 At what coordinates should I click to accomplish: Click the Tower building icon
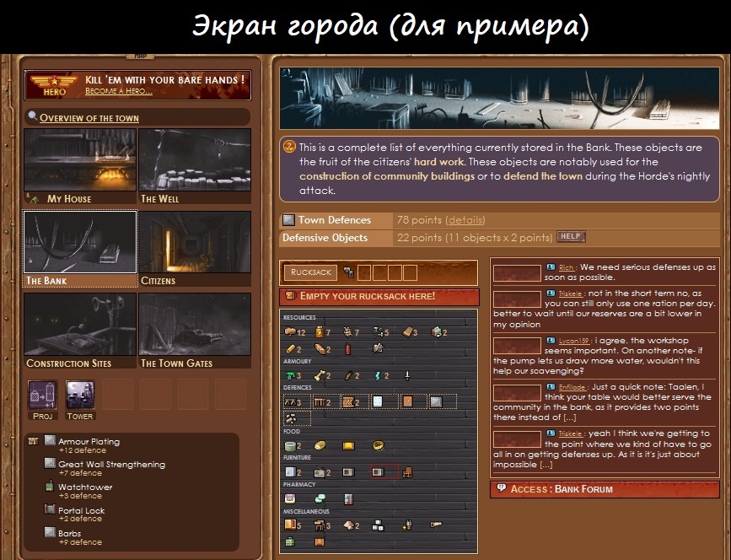point(80,395)
